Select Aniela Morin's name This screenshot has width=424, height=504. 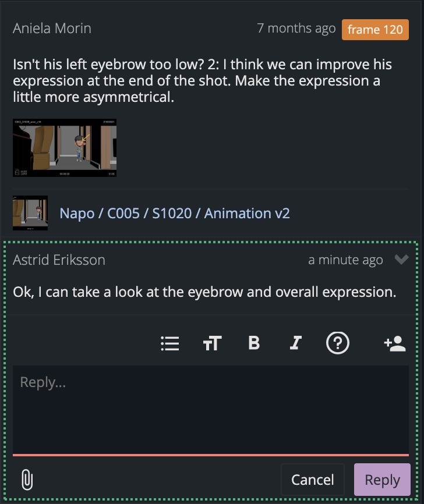point(52,29)
